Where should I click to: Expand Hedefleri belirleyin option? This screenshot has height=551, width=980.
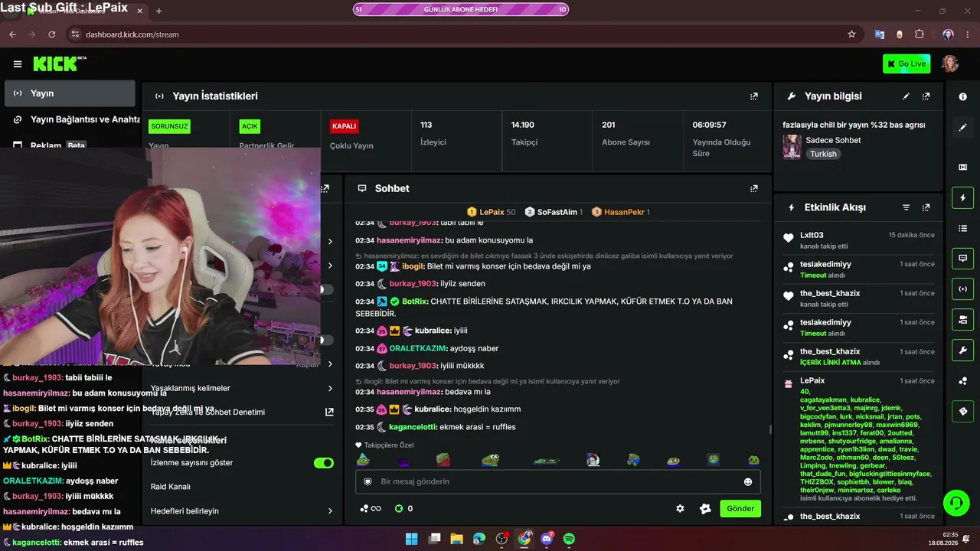tap(242, 511)
